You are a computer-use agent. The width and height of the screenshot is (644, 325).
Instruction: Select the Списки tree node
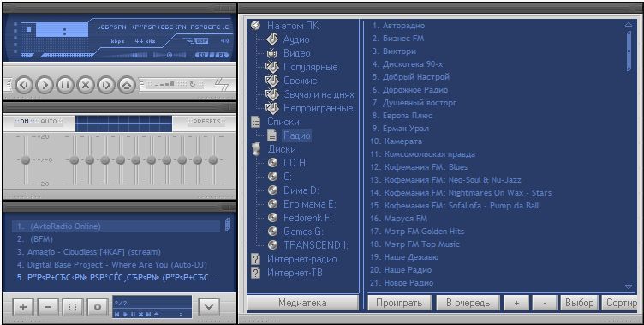(x=283, y=122)
